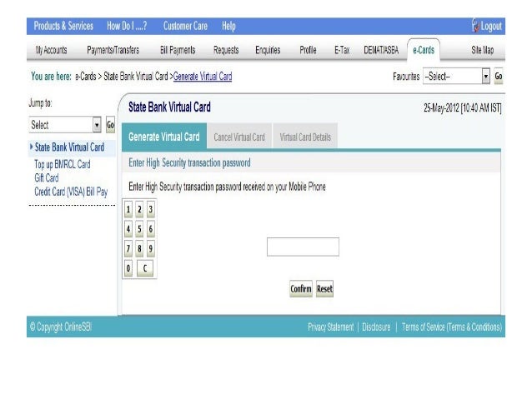Click the e-Cards breadcrumb text

86,77
